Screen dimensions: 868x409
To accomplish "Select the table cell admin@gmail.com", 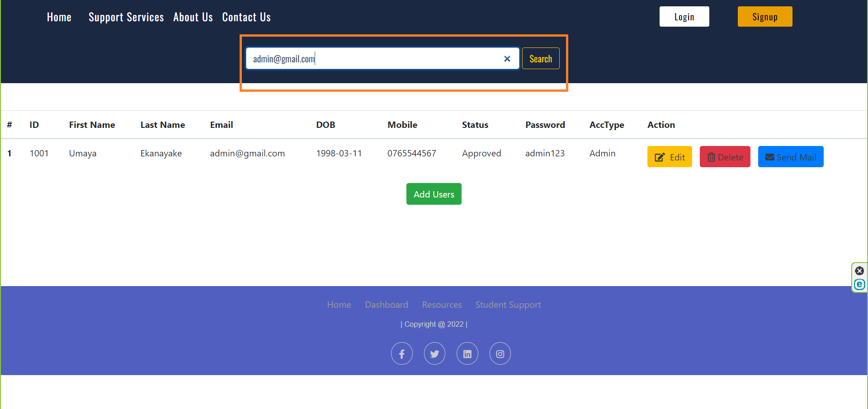I will pos(247,153).
